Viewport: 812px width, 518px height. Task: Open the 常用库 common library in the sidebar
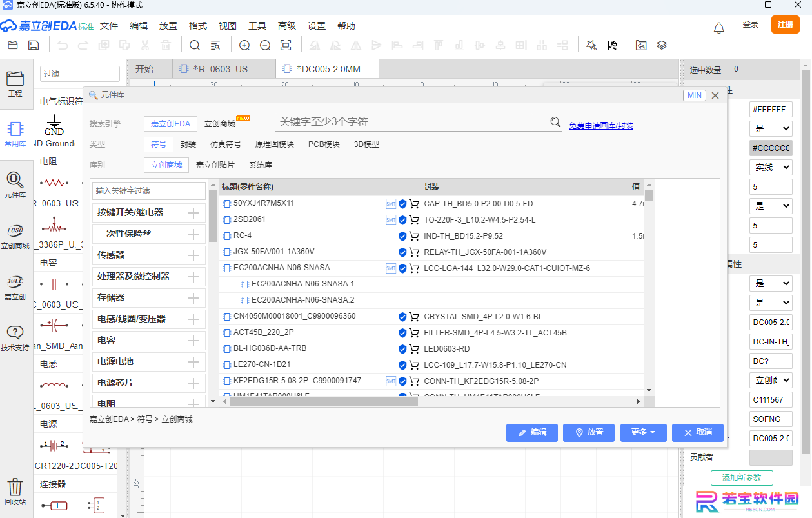[15, 134]
